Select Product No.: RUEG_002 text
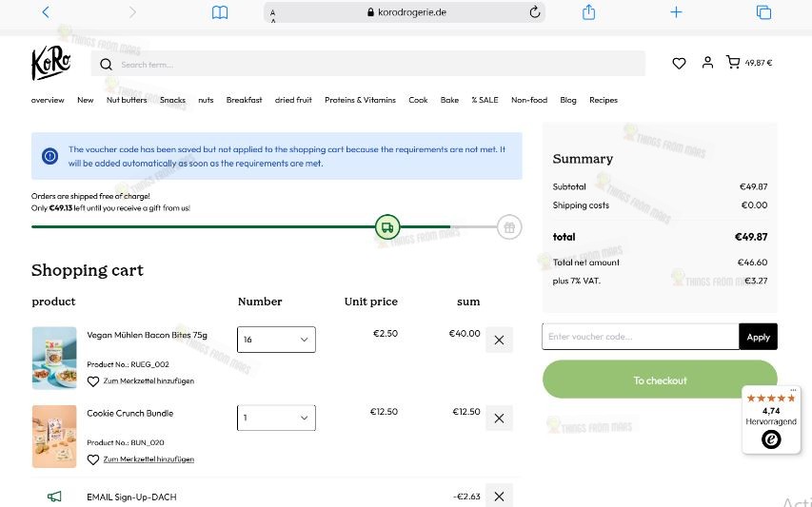 pos(128,364)
